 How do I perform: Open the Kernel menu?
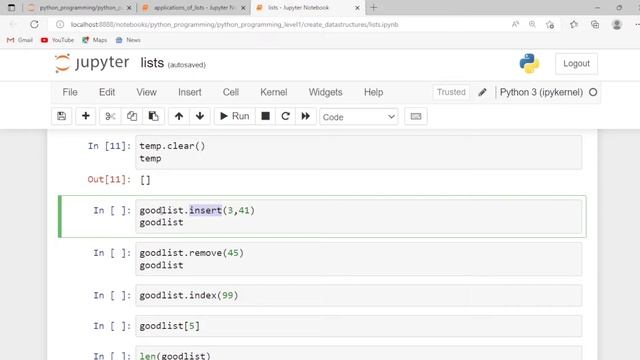click(x=273, y=92)
